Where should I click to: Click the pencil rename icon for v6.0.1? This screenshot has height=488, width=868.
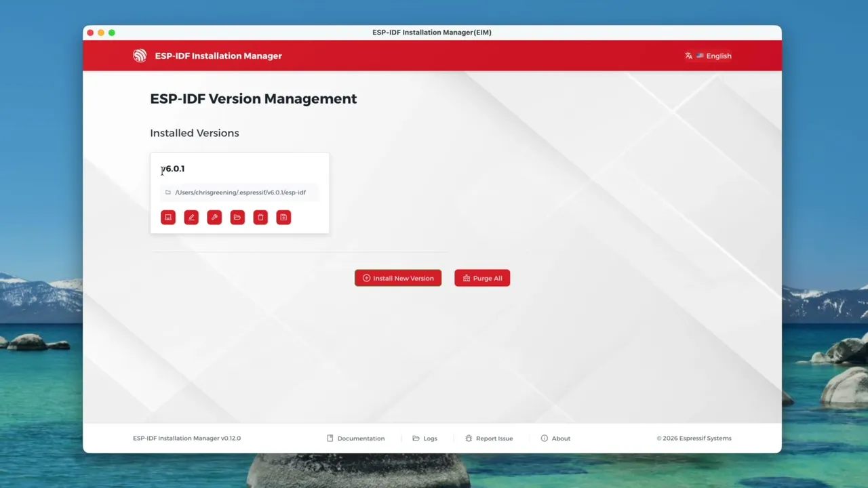pos(191,217)
